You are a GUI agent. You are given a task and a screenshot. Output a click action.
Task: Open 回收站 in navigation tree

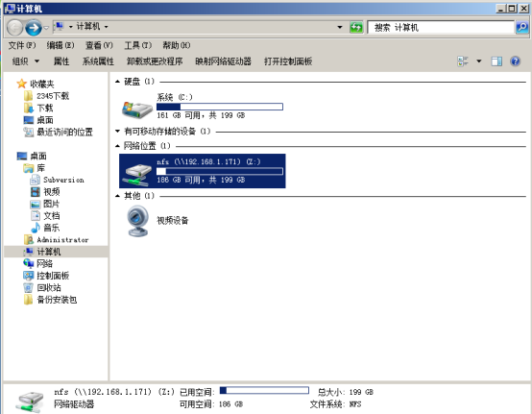pyautogui.click(x=42, y=288)
